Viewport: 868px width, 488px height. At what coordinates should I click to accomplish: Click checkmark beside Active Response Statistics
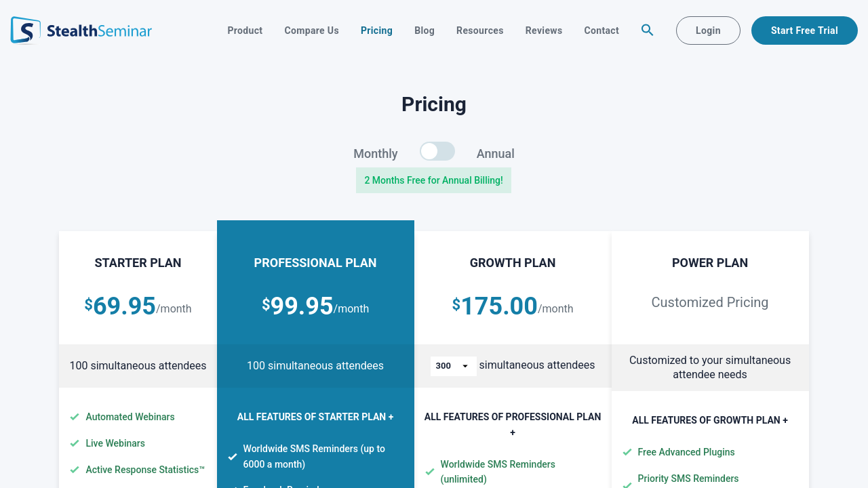point(75,470)
